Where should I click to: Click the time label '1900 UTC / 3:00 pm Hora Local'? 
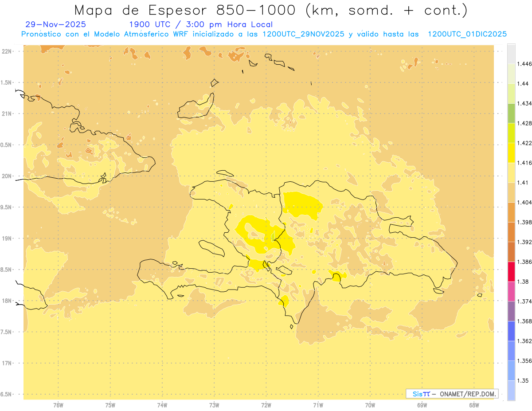[x=201, y=24]
